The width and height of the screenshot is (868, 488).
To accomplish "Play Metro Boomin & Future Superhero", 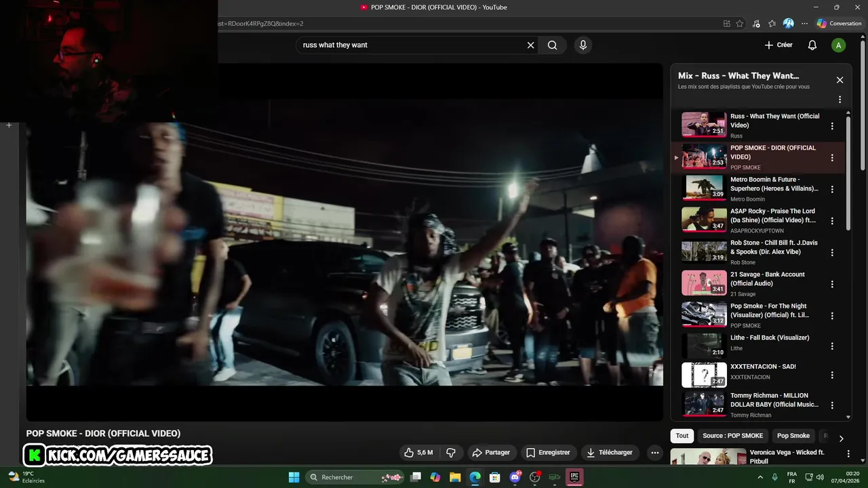I will [703, 188].
